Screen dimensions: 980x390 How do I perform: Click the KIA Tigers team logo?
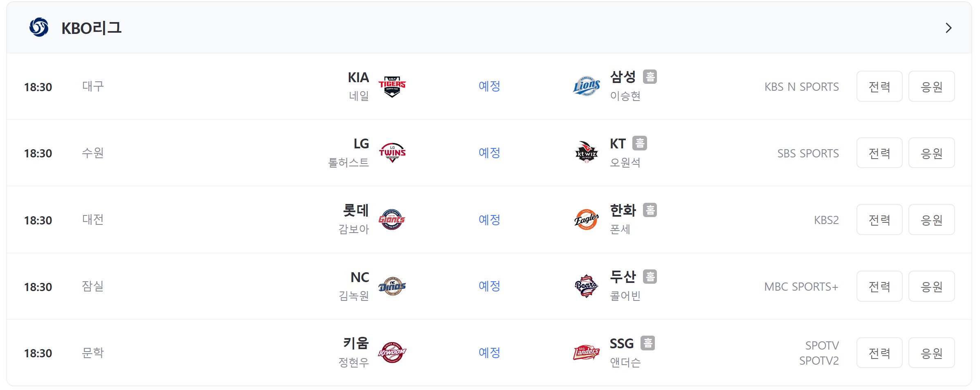(392, 86)
